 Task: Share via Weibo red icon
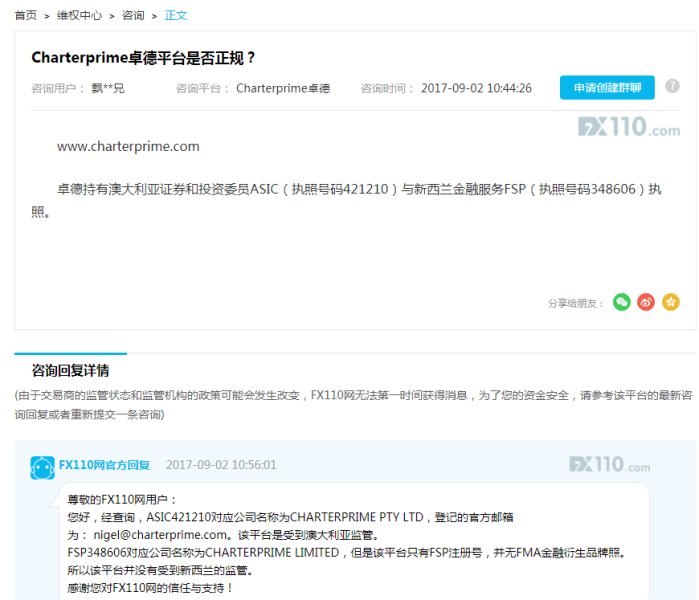(646, 302)
